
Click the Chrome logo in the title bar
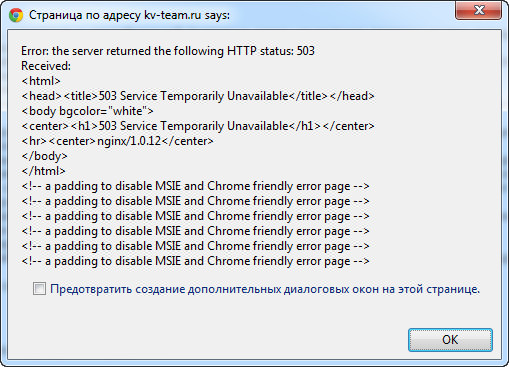(16, 15)
